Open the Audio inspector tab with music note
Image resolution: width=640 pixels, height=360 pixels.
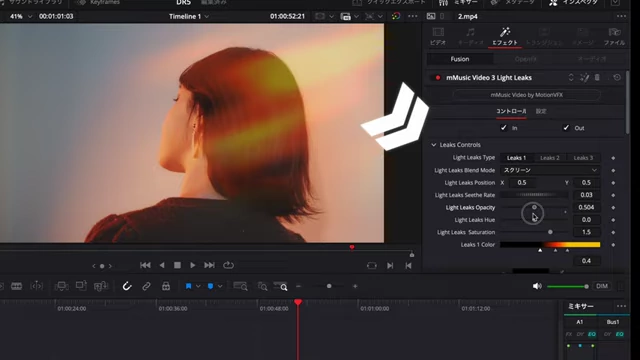coord(470,36)
